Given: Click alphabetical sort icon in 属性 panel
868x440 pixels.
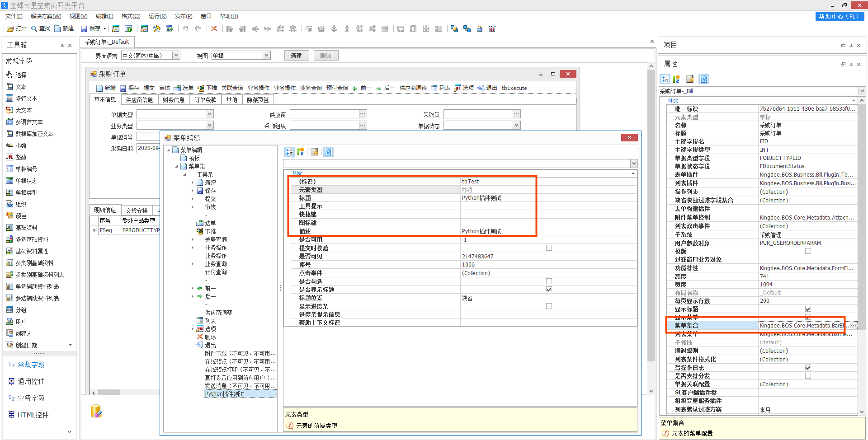Looking at the screenshot, I should (x=676, y=79).
